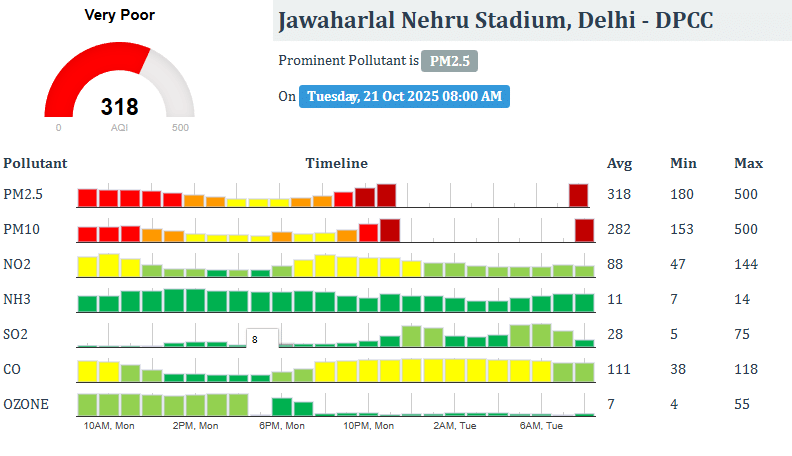Select the OZONE pollutant row label
792x456 pixels.
pyautogui.click(x=26, y=405)
